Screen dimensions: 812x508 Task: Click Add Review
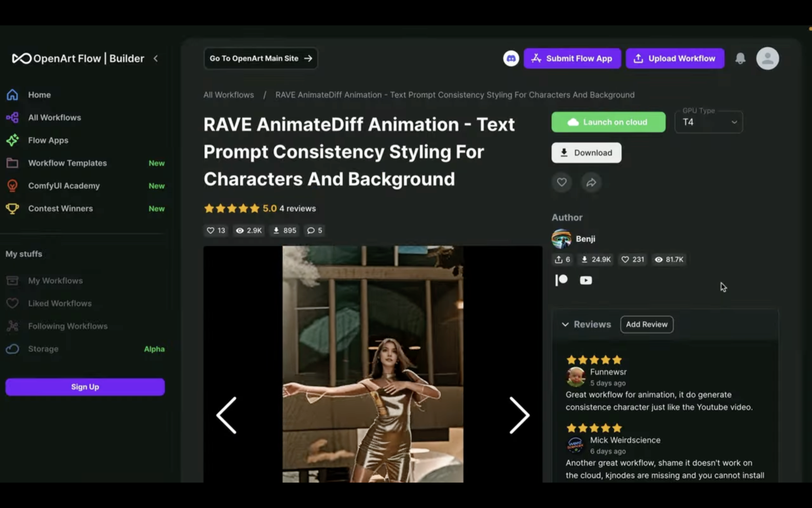pos(646,324)
